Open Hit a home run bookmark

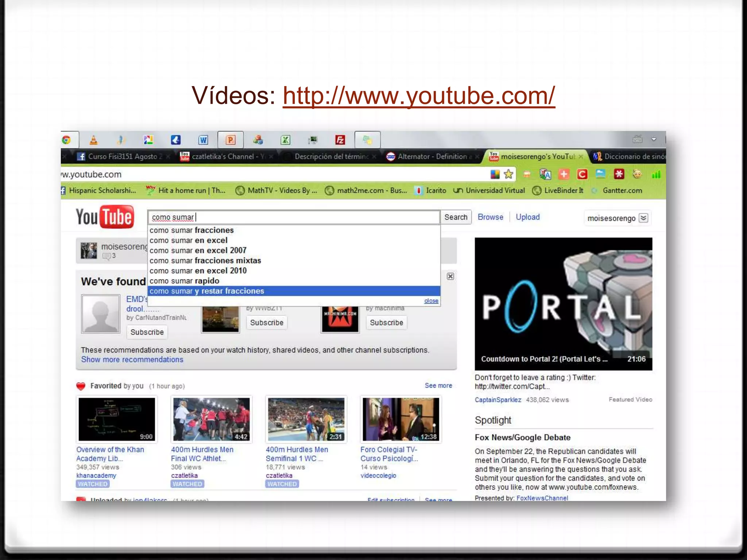[x=185, y=190]
